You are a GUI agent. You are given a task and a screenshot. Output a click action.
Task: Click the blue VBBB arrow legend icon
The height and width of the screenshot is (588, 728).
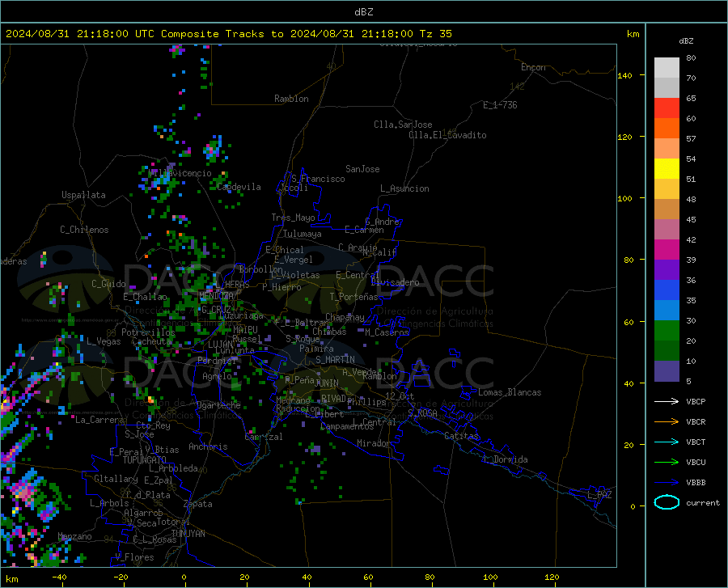tap(667, 483)
